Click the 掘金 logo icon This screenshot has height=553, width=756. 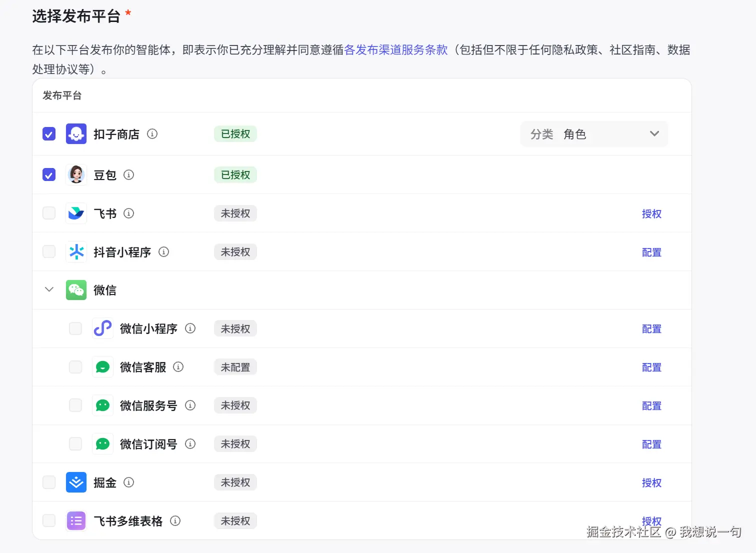(x=76, y=482)
